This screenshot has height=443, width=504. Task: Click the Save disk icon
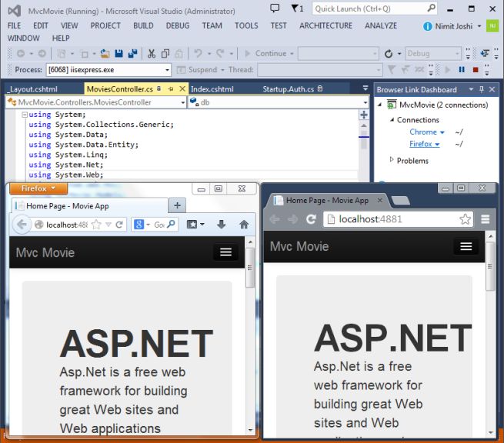pyautogui.click(x=119, y=54)
